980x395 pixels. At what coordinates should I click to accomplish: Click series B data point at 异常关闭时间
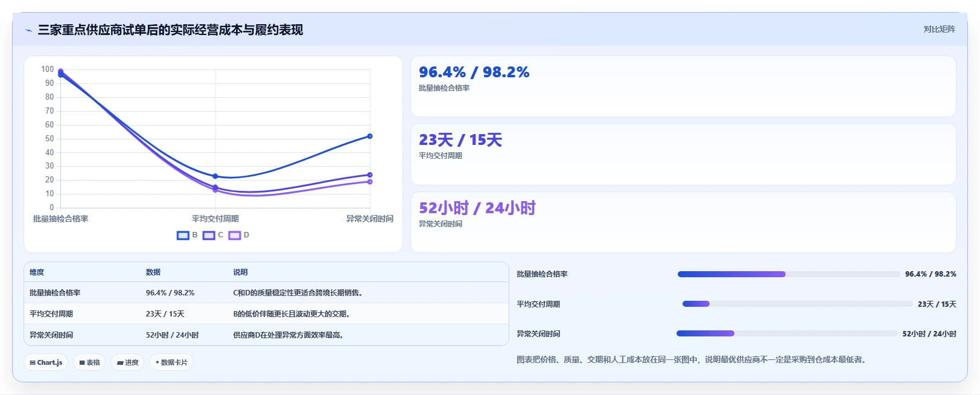pyautogui.click(x=370, y=136)
